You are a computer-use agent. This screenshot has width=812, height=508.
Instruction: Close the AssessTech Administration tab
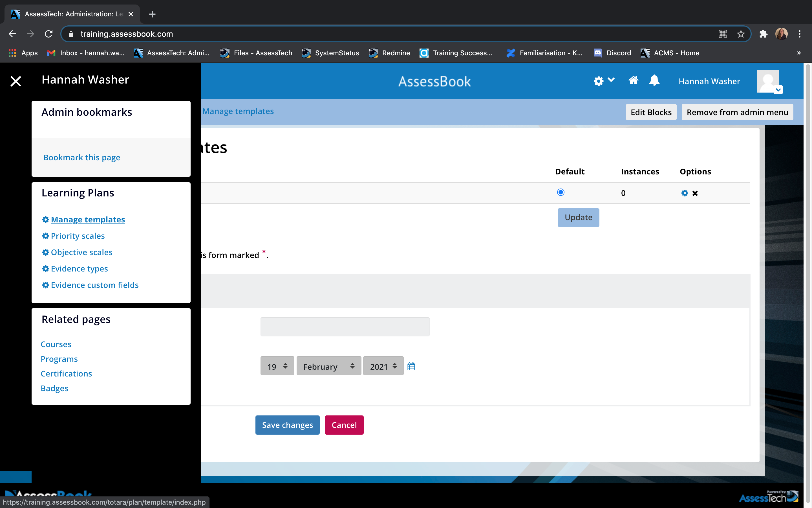point(131,14)
